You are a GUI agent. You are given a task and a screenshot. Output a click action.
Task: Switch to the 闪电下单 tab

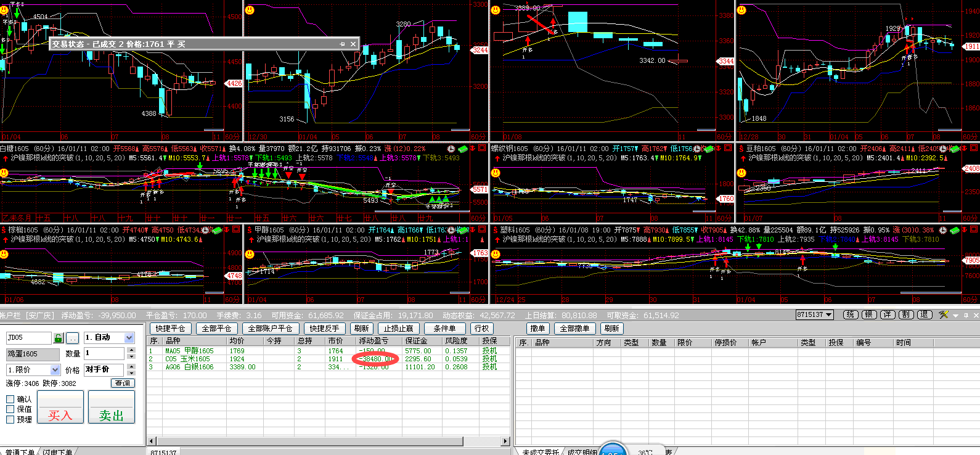(57, 452)
